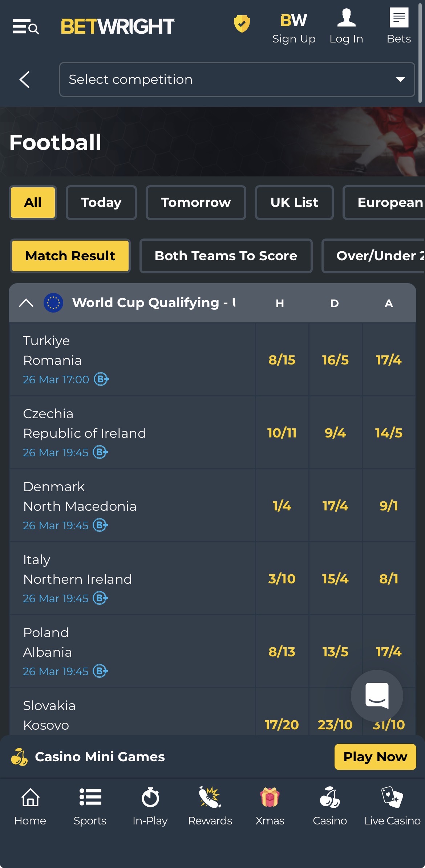Image resolution: width=425 pixels, height=868 pixels.
Task: Switch to the Both Teams To Score tab
Action: coord(226,256)
